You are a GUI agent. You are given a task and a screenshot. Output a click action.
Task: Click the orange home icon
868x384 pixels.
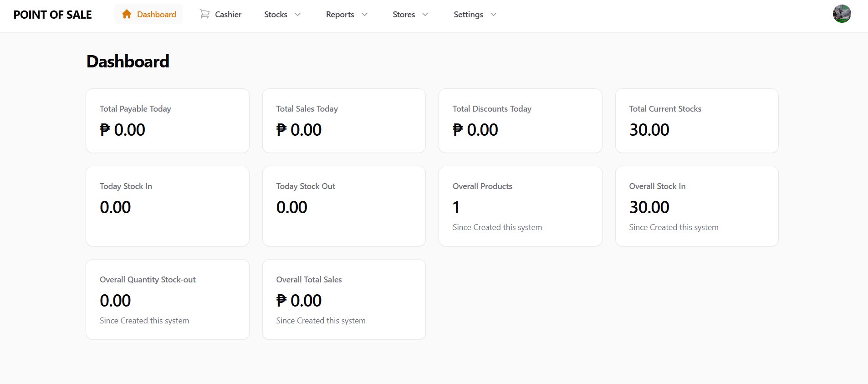click(127, 14)
